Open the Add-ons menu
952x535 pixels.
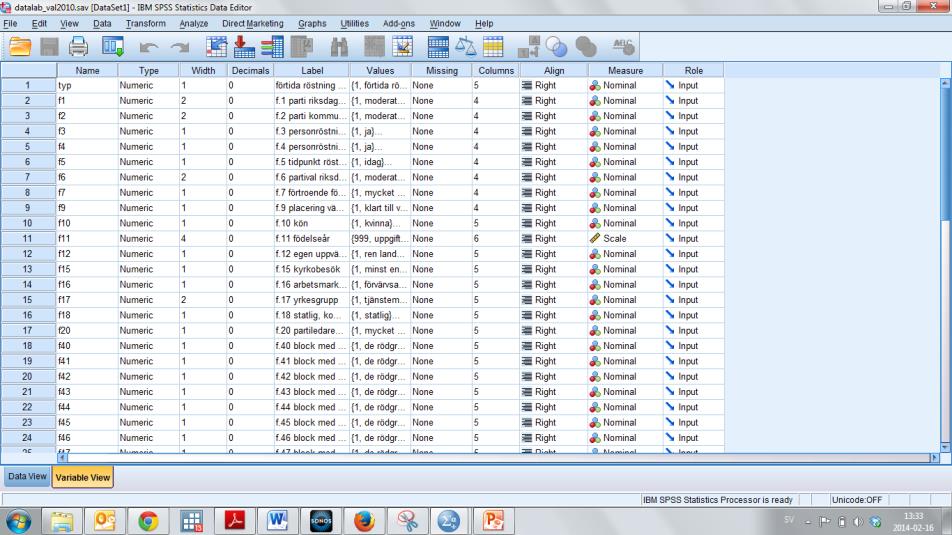(399, 23)
